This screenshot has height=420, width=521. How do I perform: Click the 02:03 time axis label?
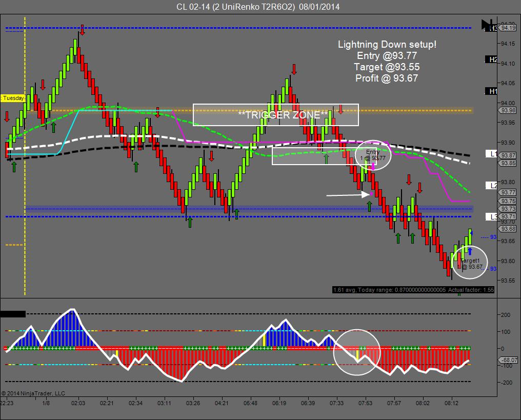tap(78, 403)
